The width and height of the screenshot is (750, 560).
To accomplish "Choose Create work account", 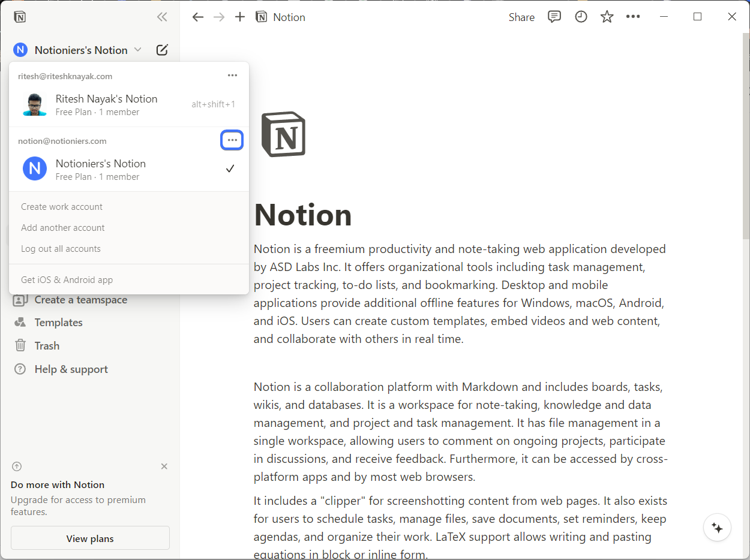I will tap(62, 207).
